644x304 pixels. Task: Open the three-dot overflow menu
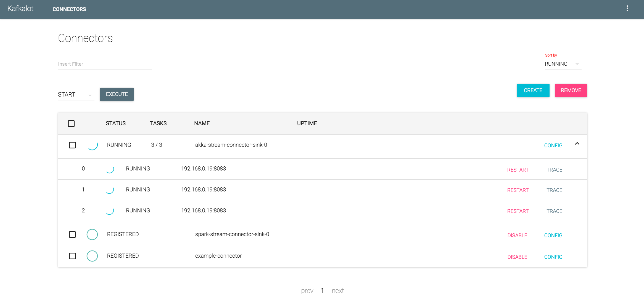[627, 9]
